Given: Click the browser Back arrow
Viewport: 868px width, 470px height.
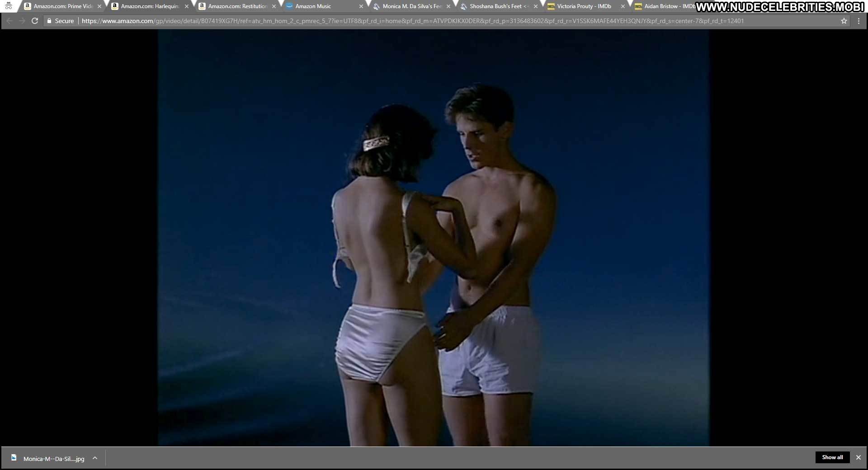Looking at the screenshot, I should pyautogui.click(x=9, y=21).
